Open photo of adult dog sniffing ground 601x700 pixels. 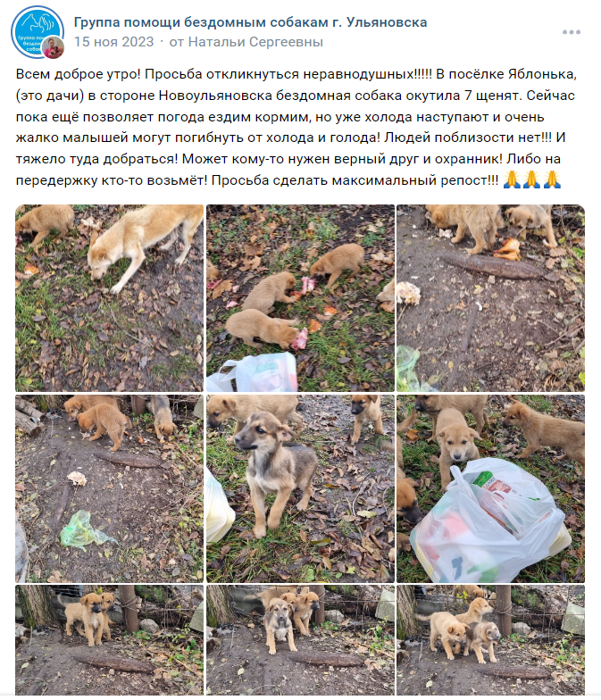(x=109, y=298)
